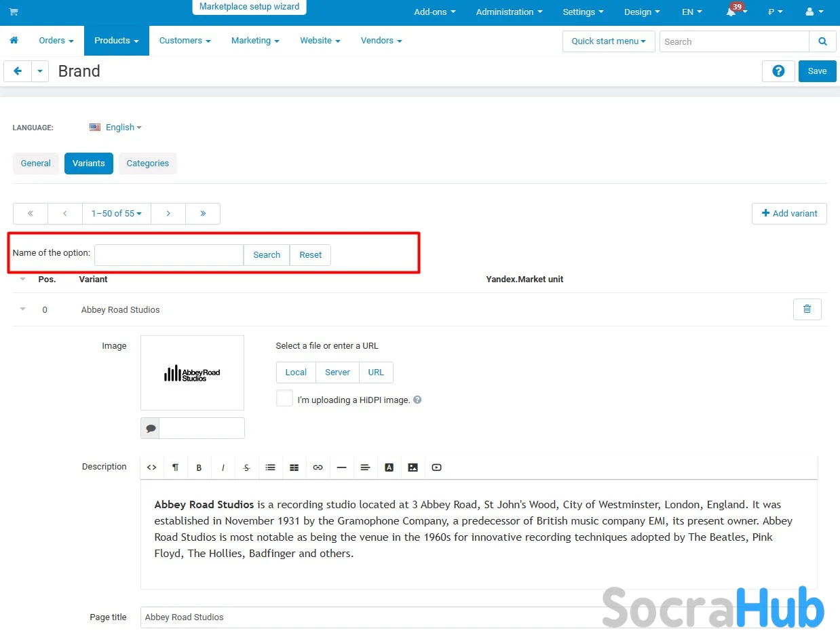This screenshot has height=631, width=840.
Task: Open text alignment options in editor
Action: [365, 467]
